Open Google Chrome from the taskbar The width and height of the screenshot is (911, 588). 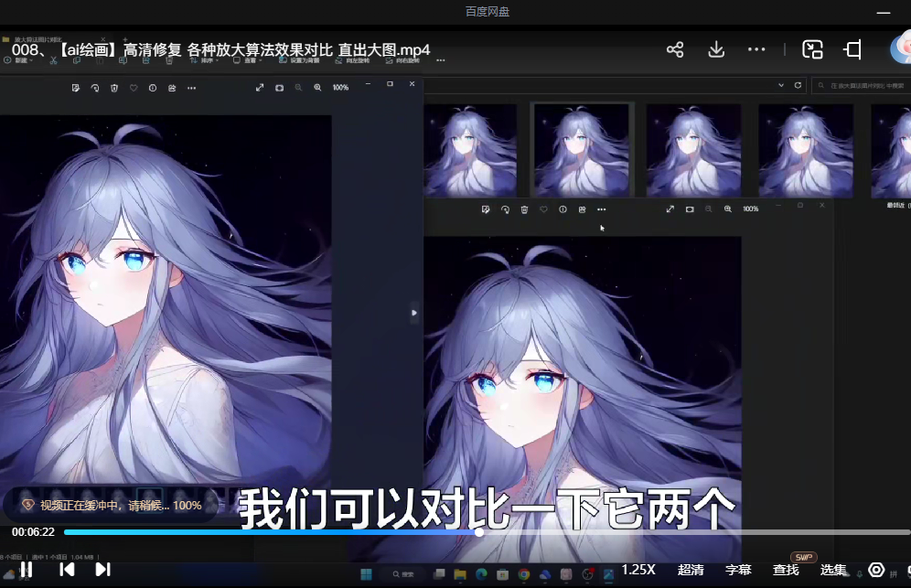[x=524, y=574]
